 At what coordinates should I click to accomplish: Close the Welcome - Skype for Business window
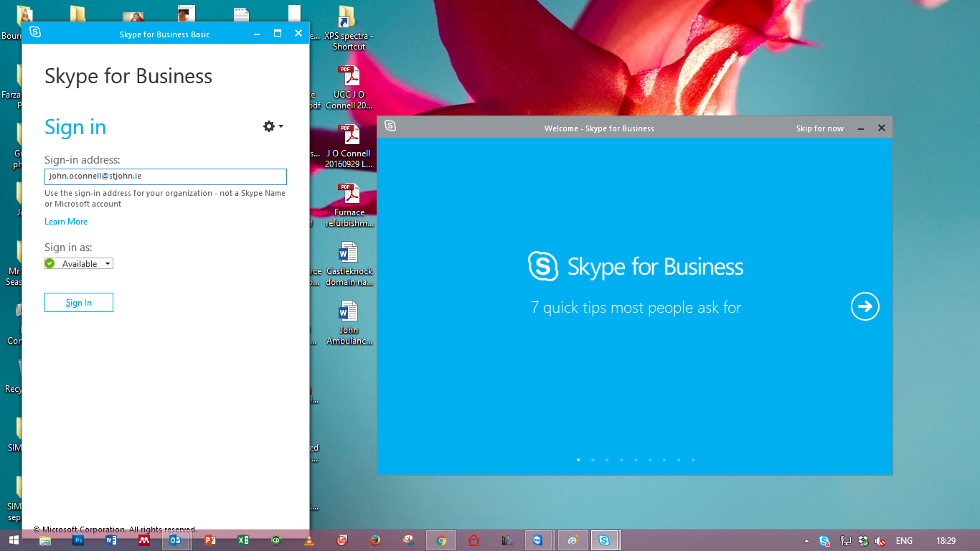pyautogui.click(x=882, y=128)
